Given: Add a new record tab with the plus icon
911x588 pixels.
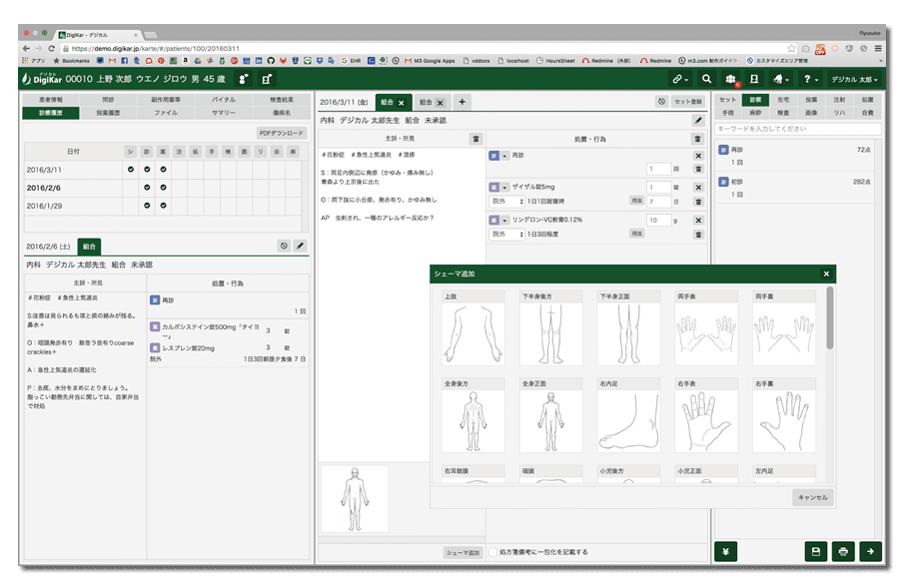Looking at the screenshot, I should (x=461, y=102).
